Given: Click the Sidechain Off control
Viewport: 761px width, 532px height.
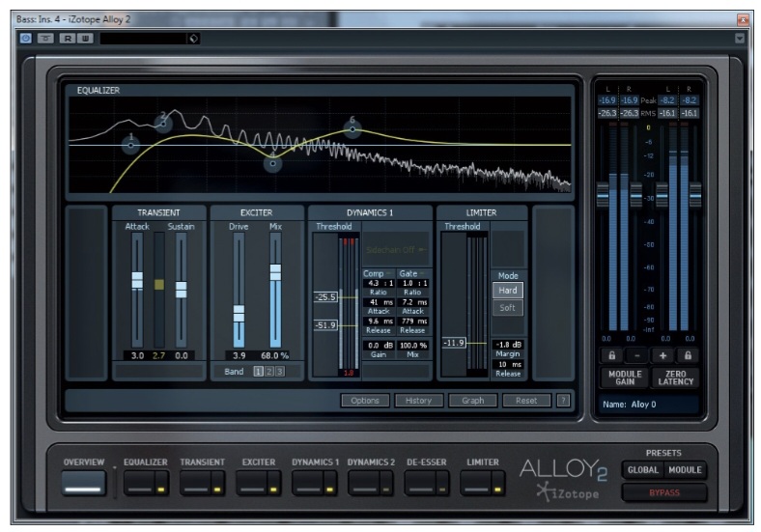Looking at the screenshot, I should [396, 249].
